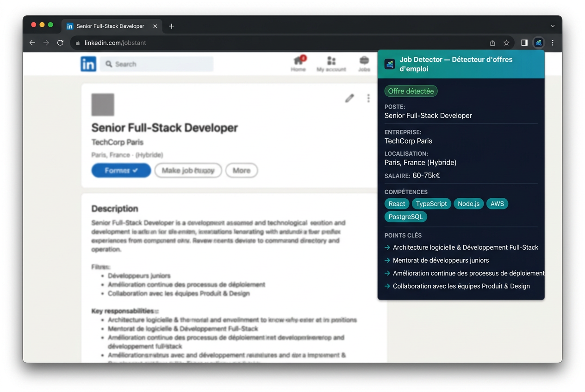
Task: Click the Make job button
Action: point(188,170)
